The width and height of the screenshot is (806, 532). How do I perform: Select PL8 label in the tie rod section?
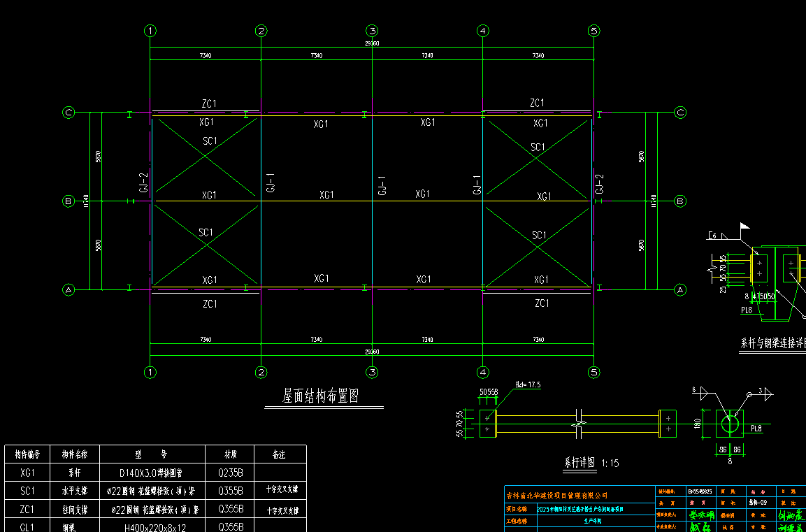tap(756, 428)
